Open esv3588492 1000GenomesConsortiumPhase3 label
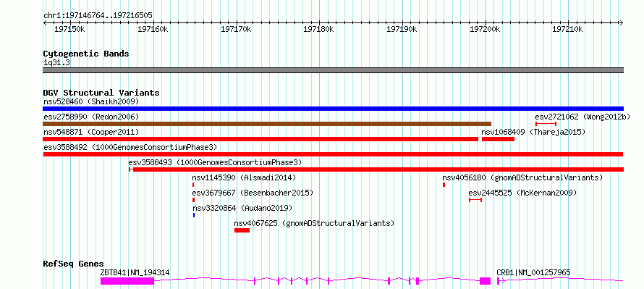 pyautogui.click(x=130, y=147)
